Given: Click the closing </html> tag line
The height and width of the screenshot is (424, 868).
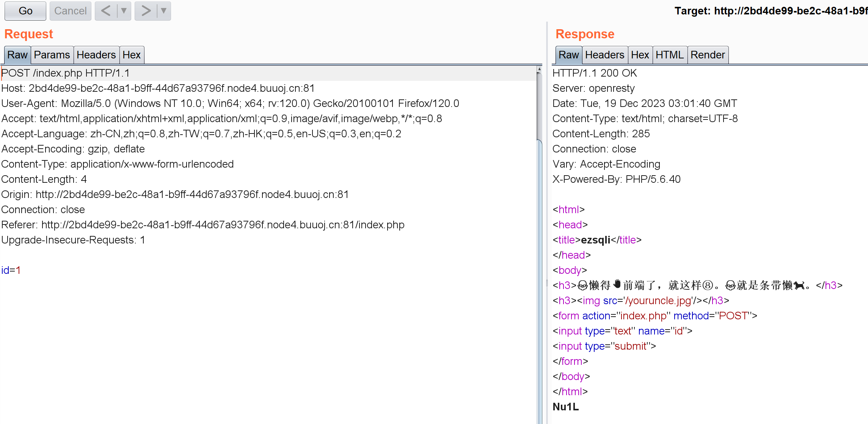Looking at the screenshot, I should (x=570, y=391).
